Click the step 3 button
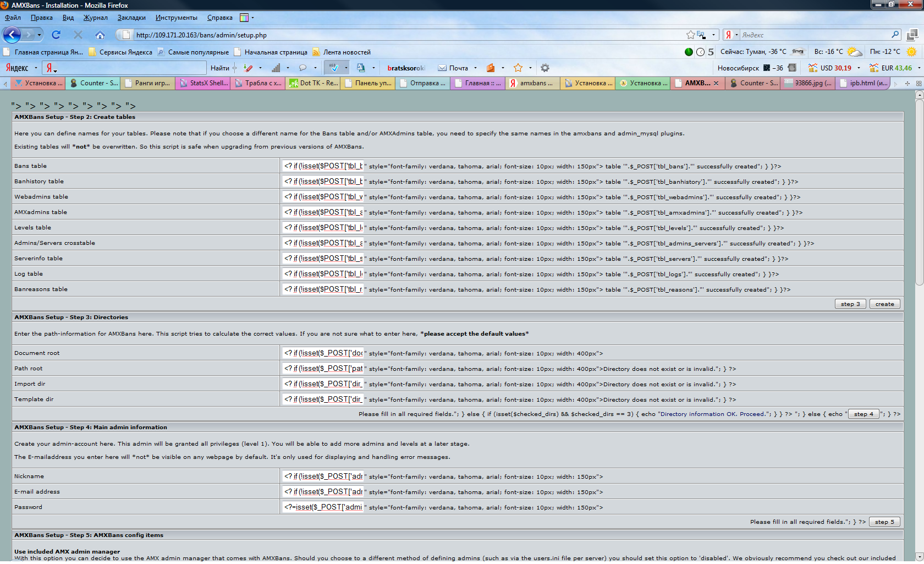 pos(850,304)
